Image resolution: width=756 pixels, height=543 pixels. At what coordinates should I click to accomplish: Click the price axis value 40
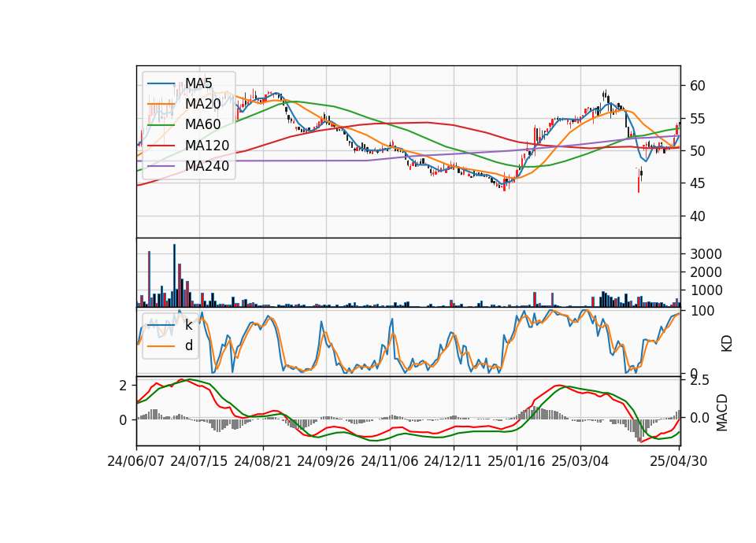click(x=697, y=216)
